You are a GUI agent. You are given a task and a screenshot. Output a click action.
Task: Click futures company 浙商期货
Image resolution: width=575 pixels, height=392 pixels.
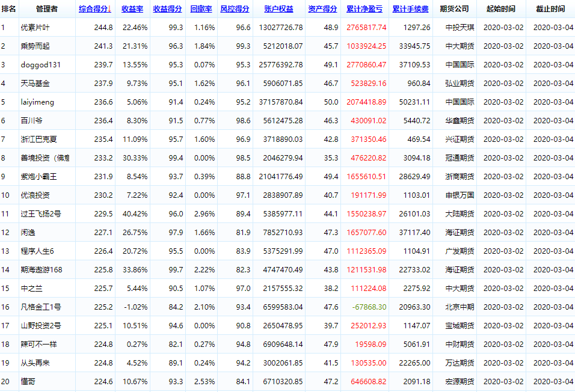[460, 177]
